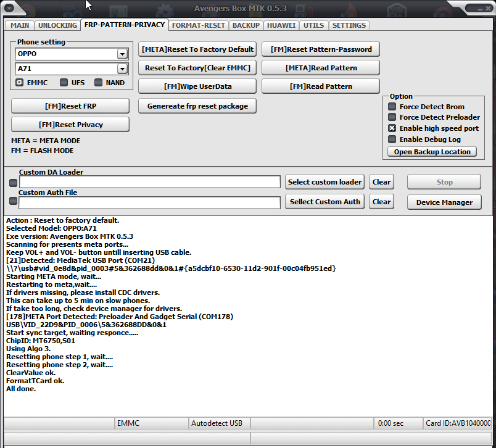Click [FM]Wipe UserData button
This screenshot has height=448, width=496.
point(197,86)
